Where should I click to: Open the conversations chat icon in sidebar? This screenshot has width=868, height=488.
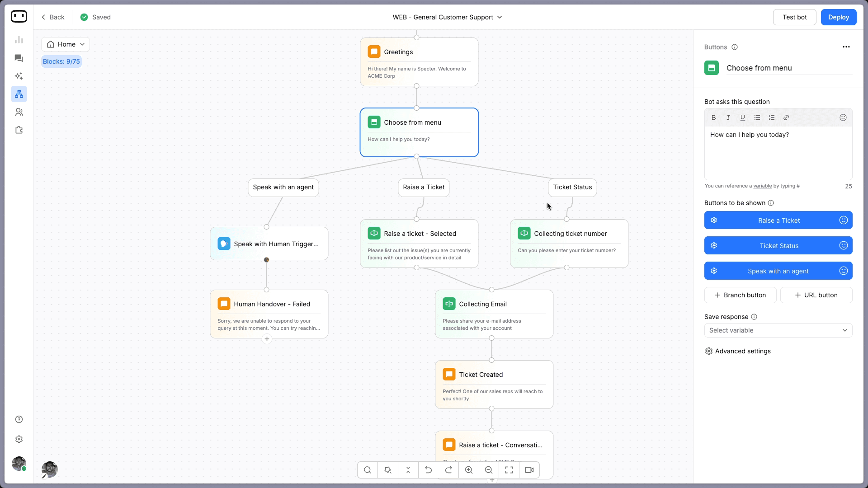point(19,58)
